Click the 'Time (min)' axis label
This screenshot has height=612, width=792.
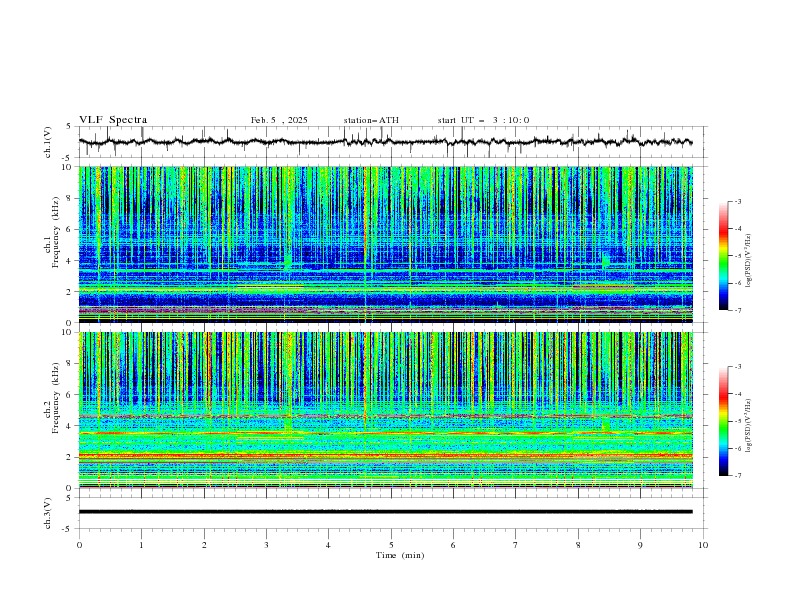tap(400, 555)
